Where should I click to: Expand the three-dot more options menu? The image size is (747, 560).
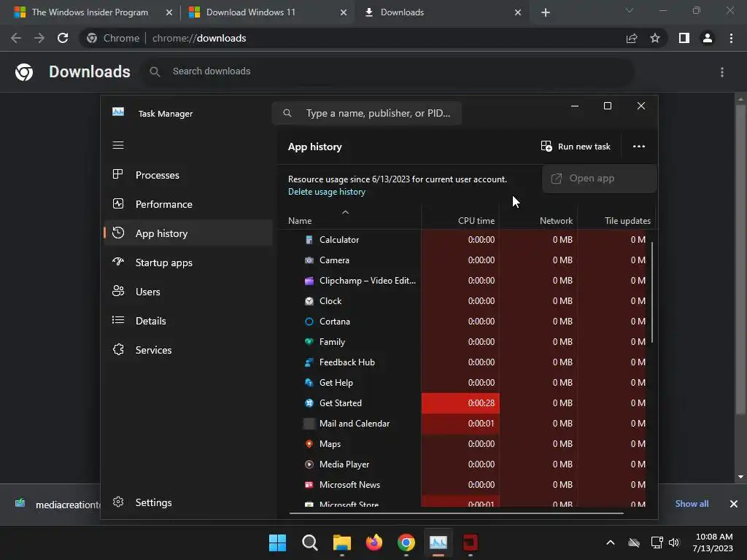click(639, 146)
